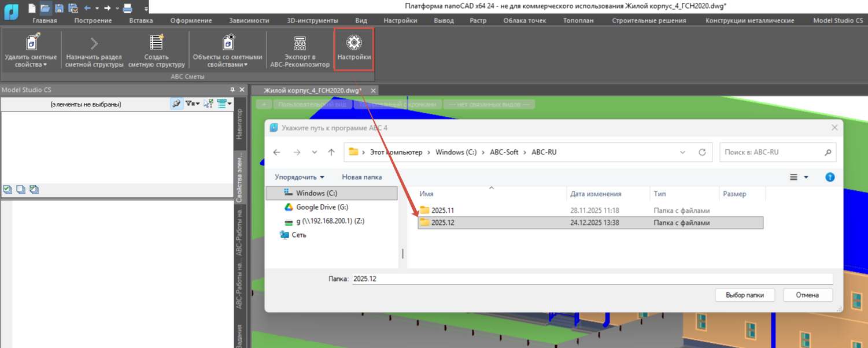Undo the last action with blue left arrow
Viewport: 868px width, 348px height.
click(87, 8)
